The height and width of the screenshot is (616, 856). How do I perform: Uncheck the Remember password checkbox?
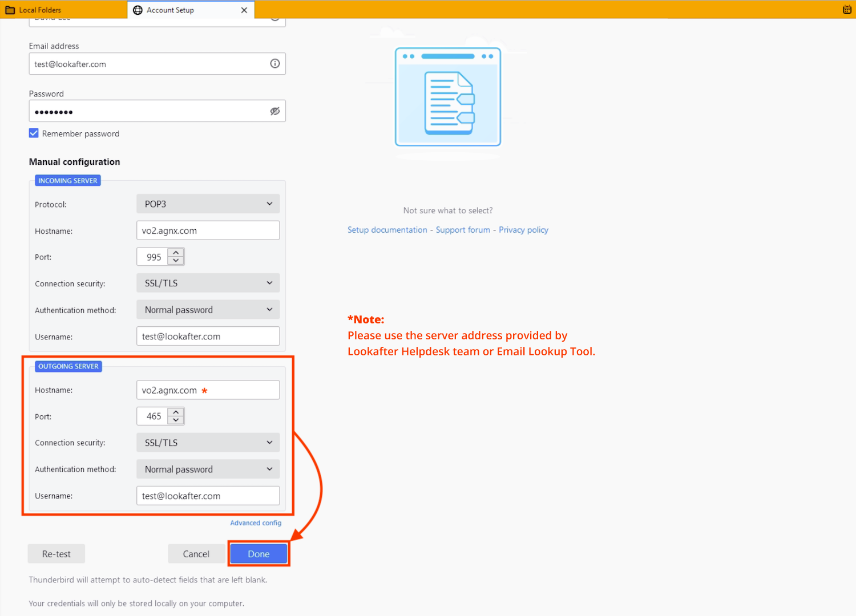tap(34, 133)
